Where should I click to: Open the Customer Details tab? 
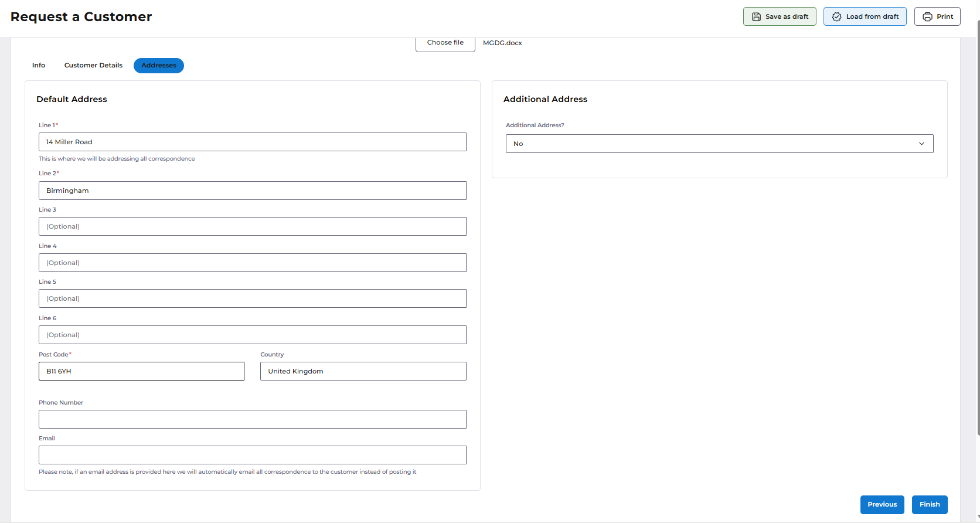coord(93,66)
